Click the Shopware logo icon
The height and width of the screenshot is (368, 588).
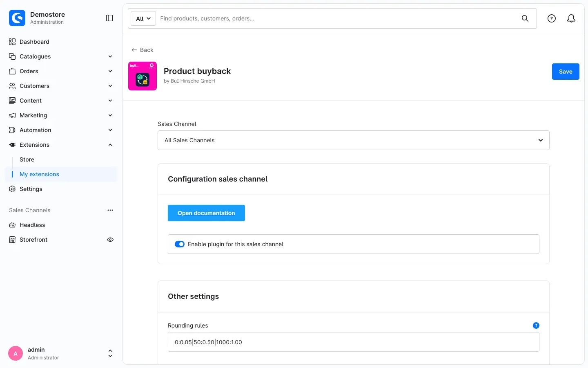[17, 18]
